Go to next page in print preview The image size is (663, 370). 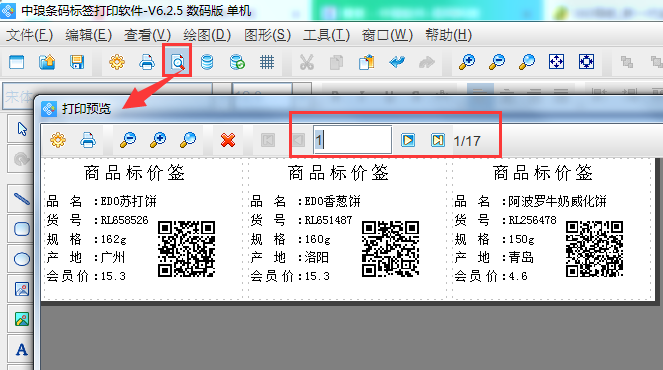tap(408, 140)
